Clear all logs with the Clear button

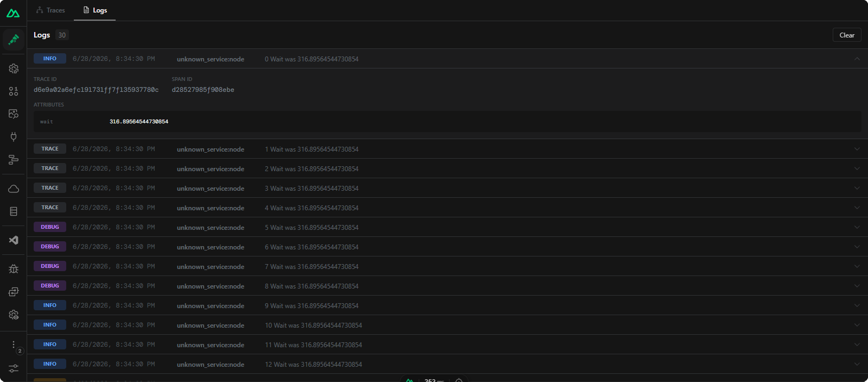coord(847,35)
